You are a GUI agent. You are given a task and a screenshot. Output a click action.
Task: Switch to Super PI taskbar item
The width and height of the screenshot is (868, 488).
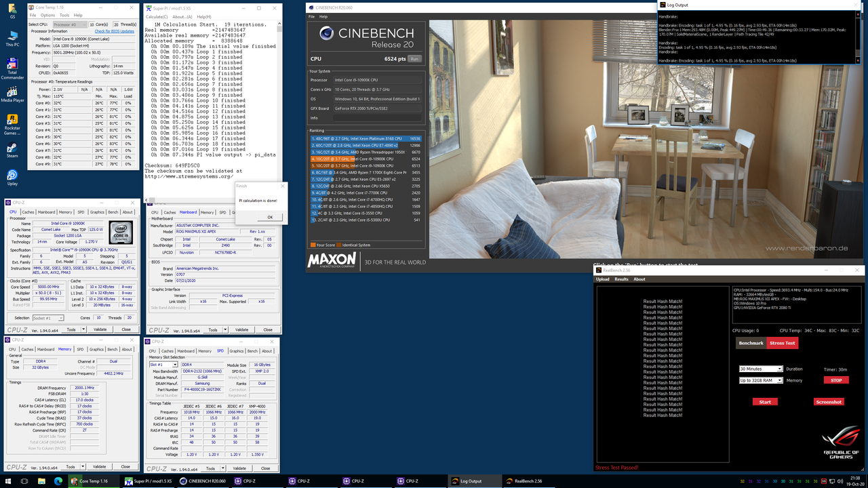coord(149,481)
